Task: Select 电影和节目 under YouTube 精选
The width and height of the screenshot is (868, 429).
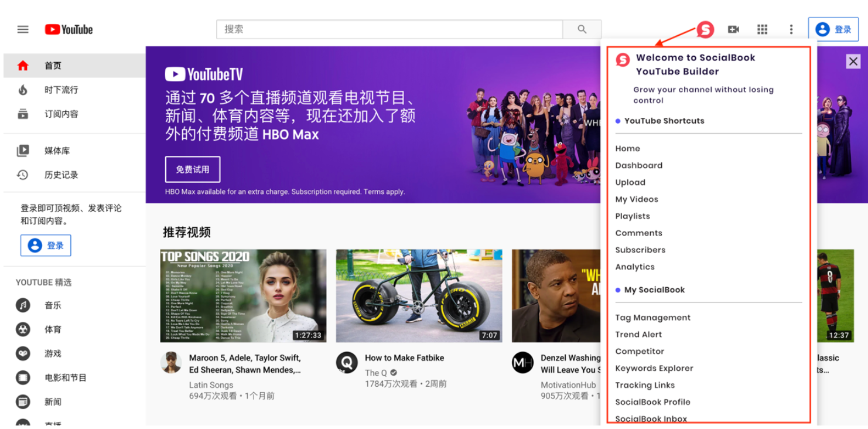Action: pyautogui.click(x=74, y=377)
